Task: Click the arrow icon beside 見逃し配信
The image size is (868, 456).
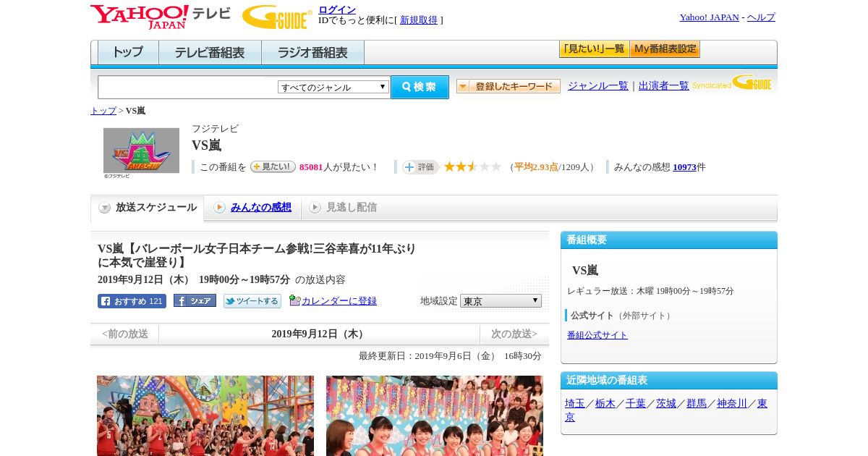Action: pyautogui.click(x=315, y=208)
